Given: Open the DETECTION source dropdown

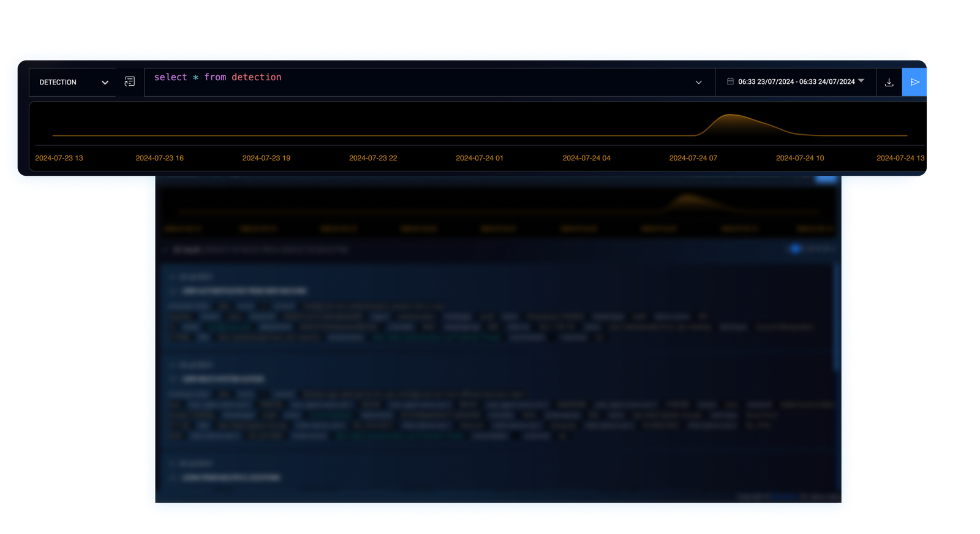Looking at the screenshot, I should tap(72, 82).
